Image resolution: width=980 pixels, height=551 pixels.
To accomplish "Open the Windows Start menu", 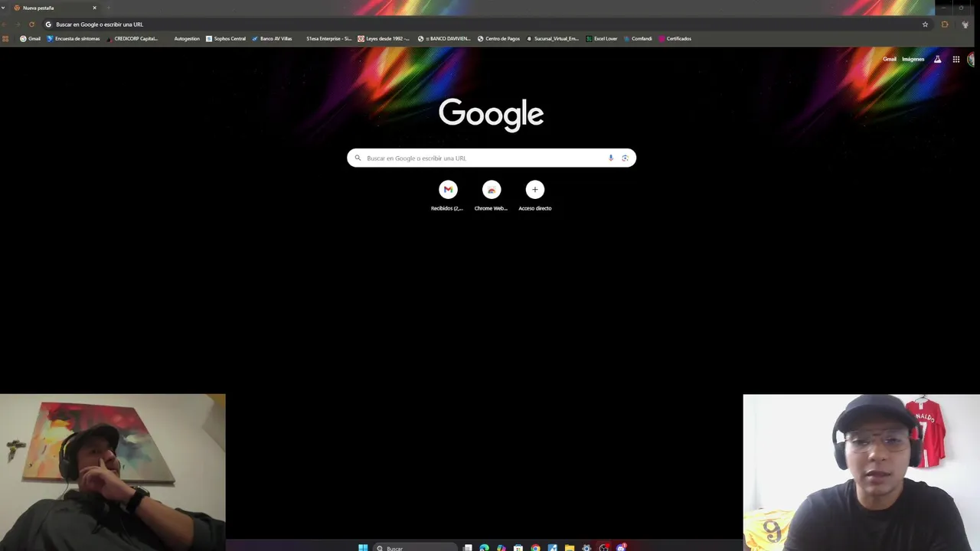I will (x=363, y=548).
